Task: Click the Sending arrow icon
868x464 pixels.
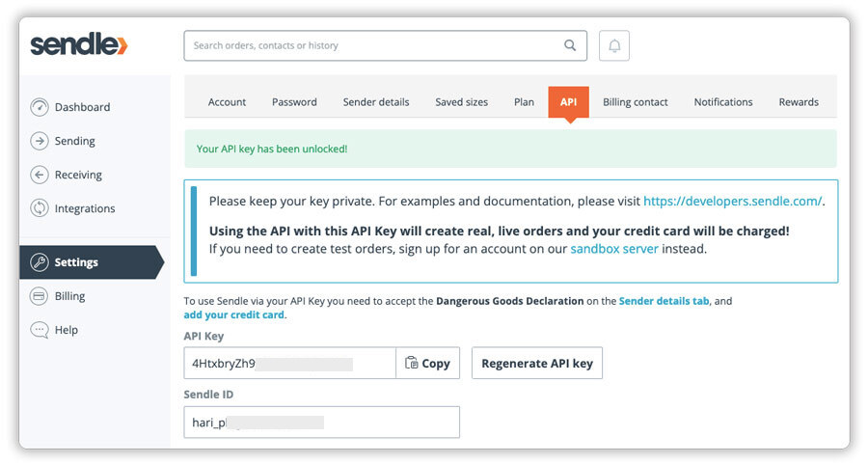Action: [x=40, y=141]
